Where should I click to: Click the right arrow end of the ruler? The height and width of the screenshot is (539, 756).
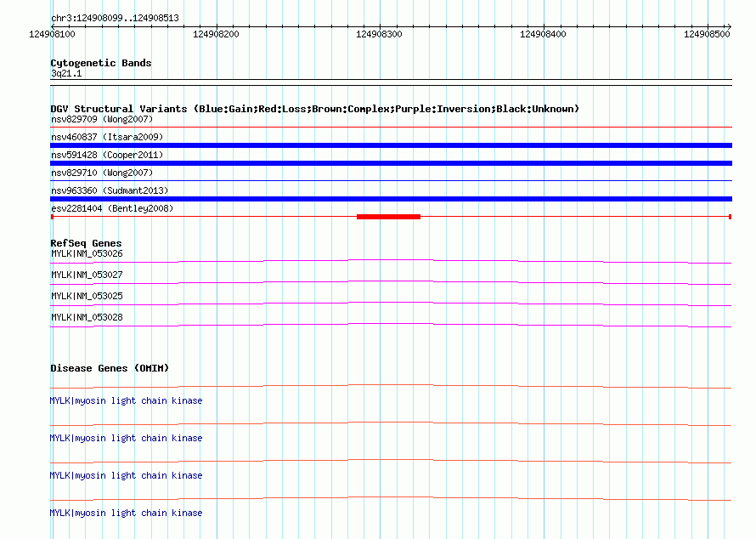pyautogui.click(x=729, y=26)
